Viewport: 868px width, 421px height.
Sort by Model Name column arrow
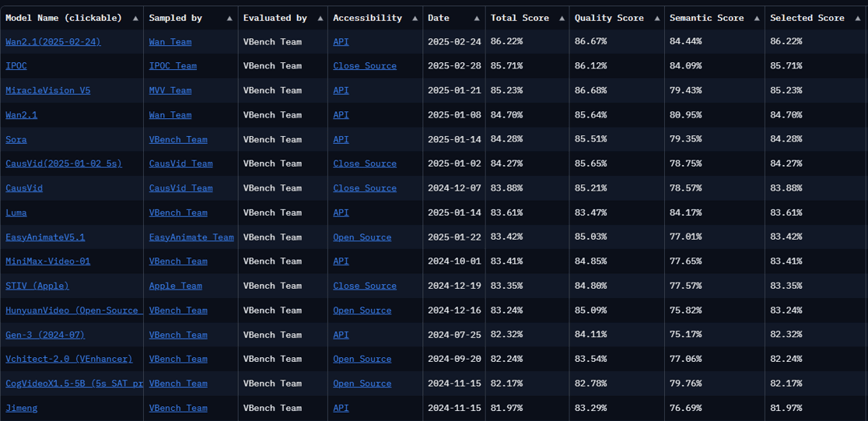click(x=135, y=18)
